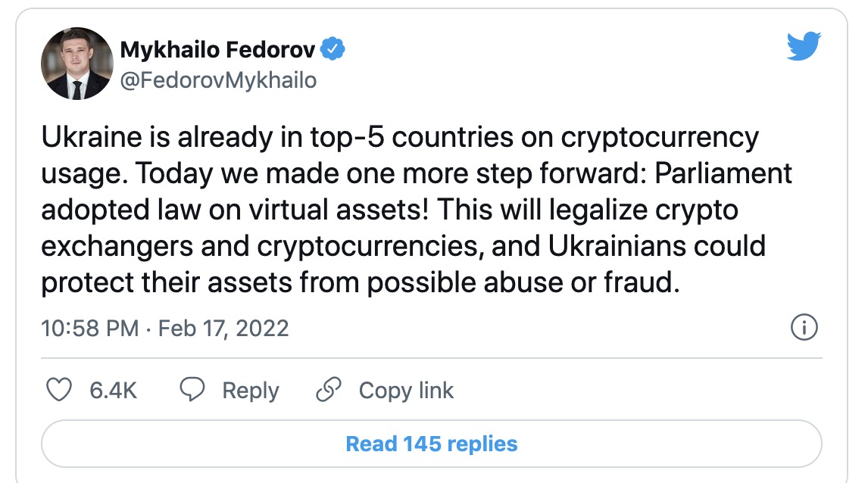Click the Twitter bird logo
868x483 pixels.
click(x=804, y=48)
